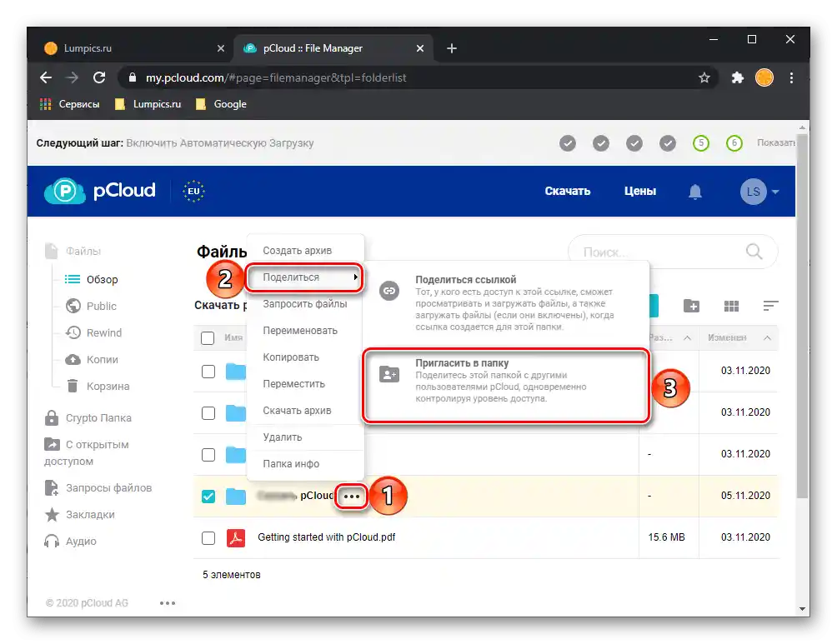837x644 pixels.
Task: Create a new folder via toolbar icon
Action: tap(691, 306)
